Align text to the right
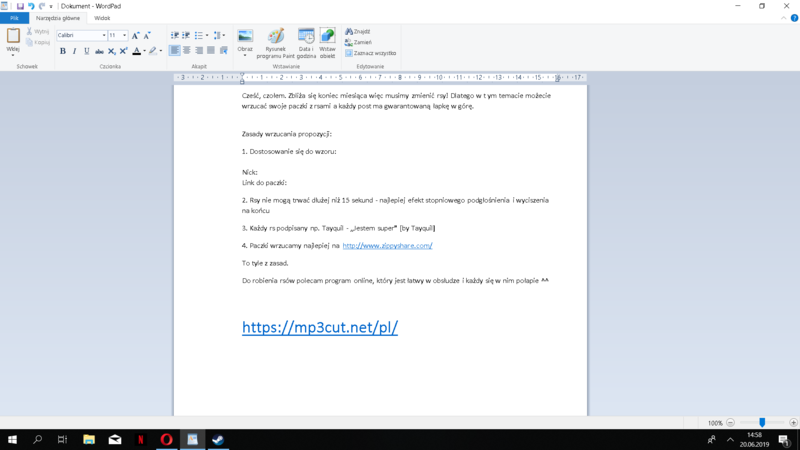 [199, 51]
